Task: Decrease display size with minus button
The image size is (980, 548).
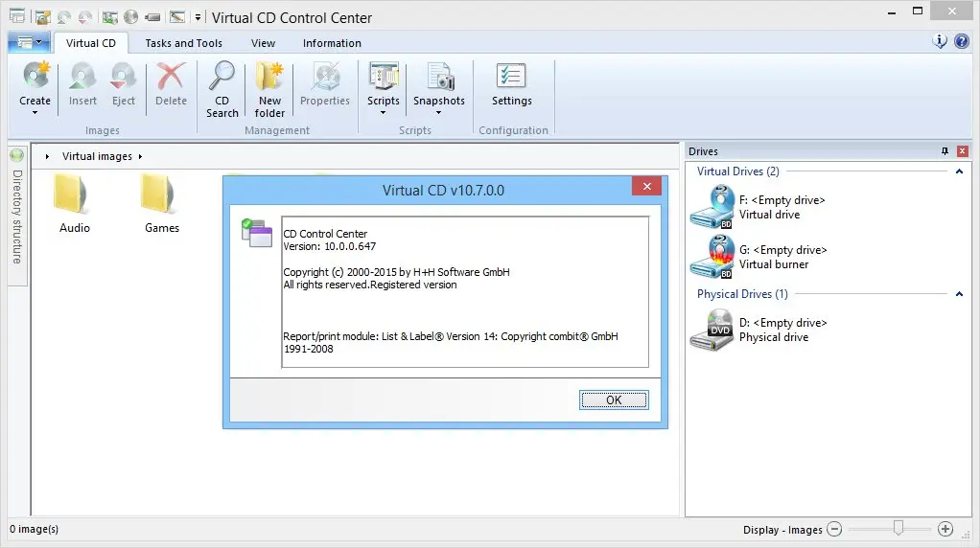Action: click(834, 529)
